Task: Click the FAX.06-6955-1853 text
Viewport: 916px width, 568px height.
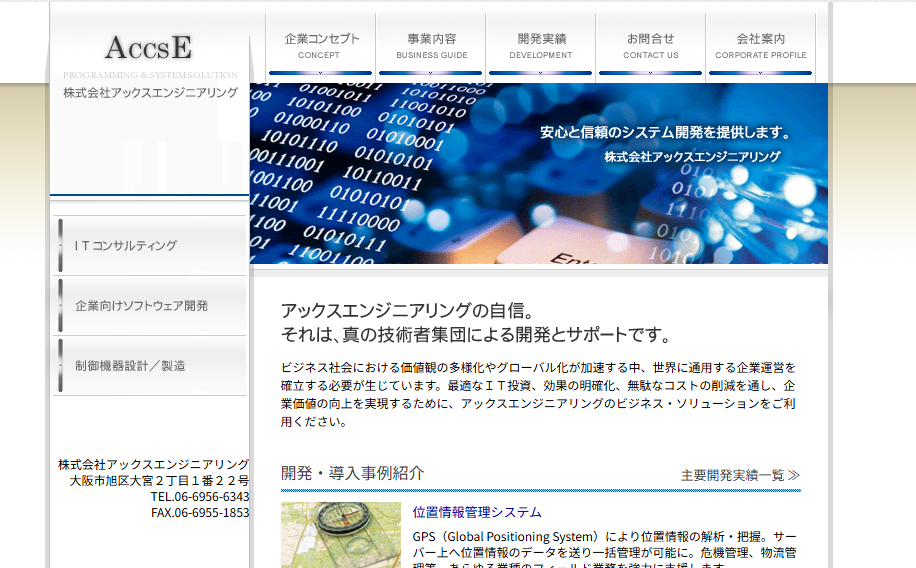Action: (200, 512)
